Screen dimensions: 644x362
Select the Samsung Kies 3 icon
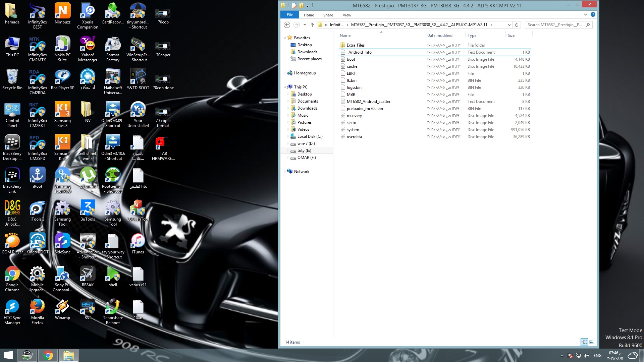click(x=62, y=114)
